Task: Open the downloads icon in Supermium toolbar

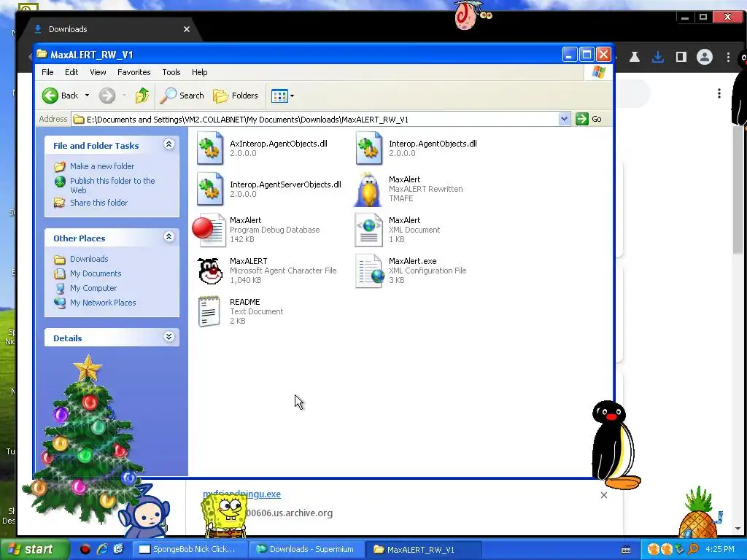Action: coord(658,57)
